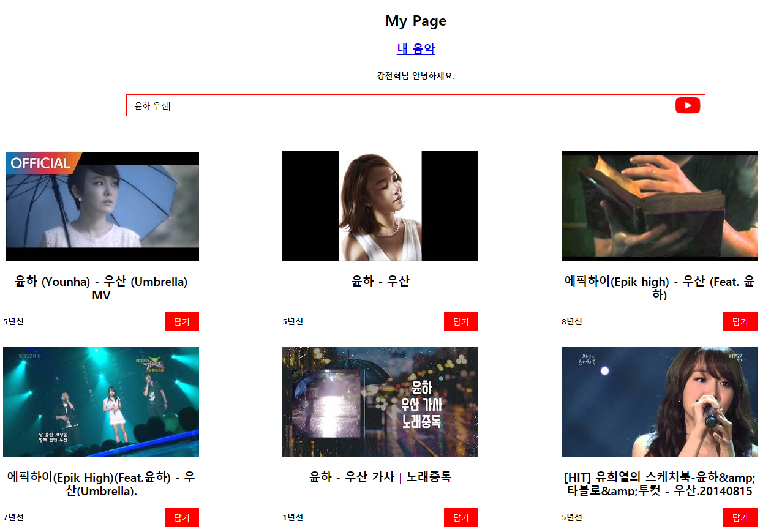Image resolution: width=771 pixels, height=532 pixels.
Task: Click 담기 under the 윤하 - 우산 video
Action: 461,321
